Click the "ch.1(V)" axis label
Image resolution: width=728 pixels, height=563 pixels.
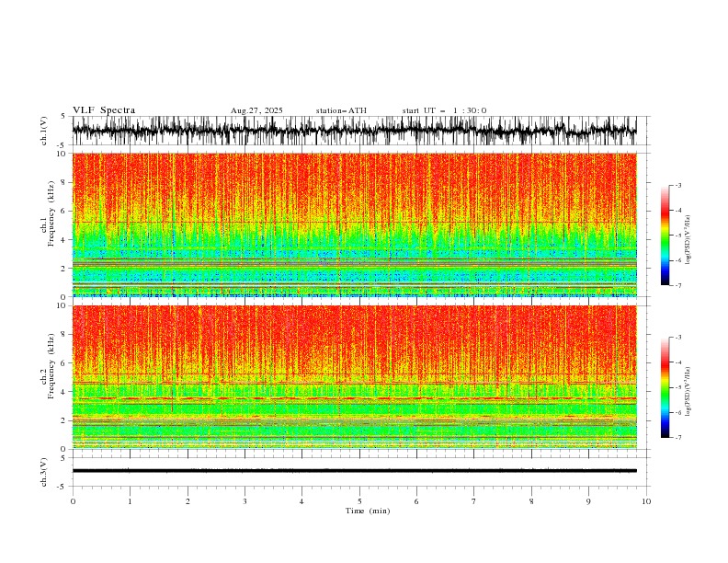[44, 131]
